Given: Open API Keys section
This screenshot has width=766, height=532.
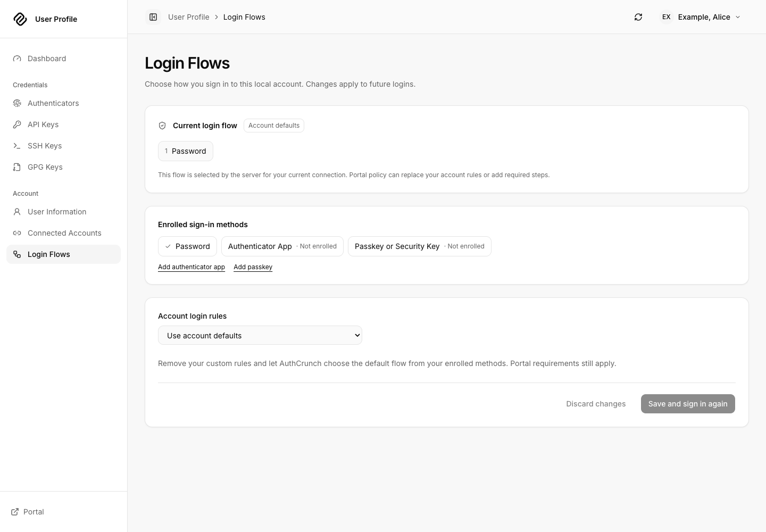Looking at the screenshot, I should tap(63, 124).
